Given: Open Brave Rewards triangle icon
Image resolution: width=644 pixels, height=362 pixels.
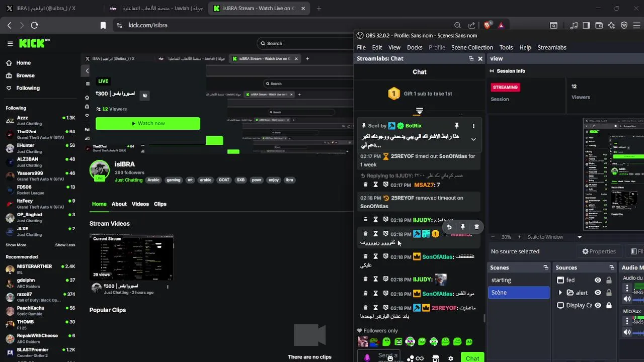Looking at the screenshot, I should pos(501,25).
